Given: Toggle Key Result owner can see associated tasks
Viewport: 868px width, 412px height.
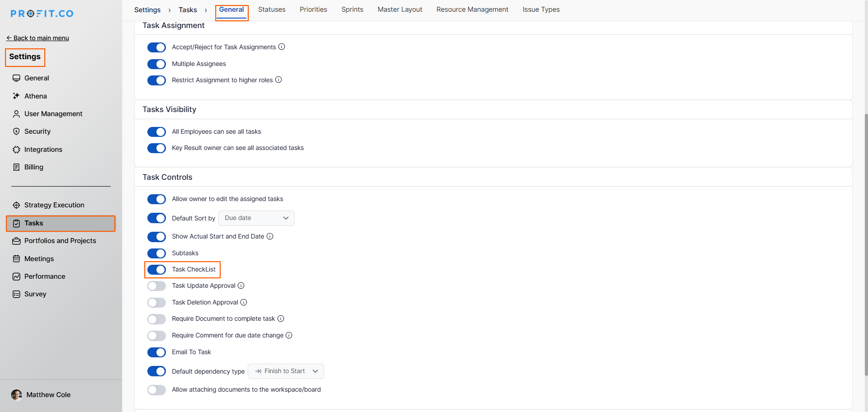Looking at the screenshot, I should 156,148.
